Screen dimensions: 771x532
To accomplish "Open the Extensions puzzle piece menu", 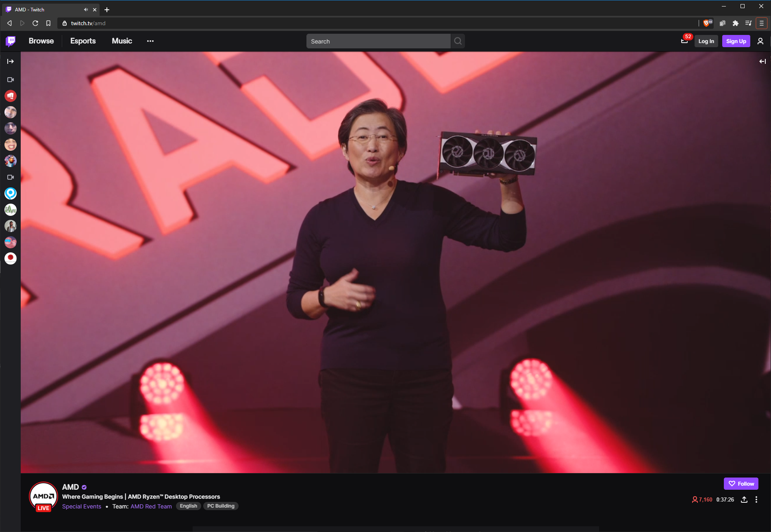I will 735,23.
